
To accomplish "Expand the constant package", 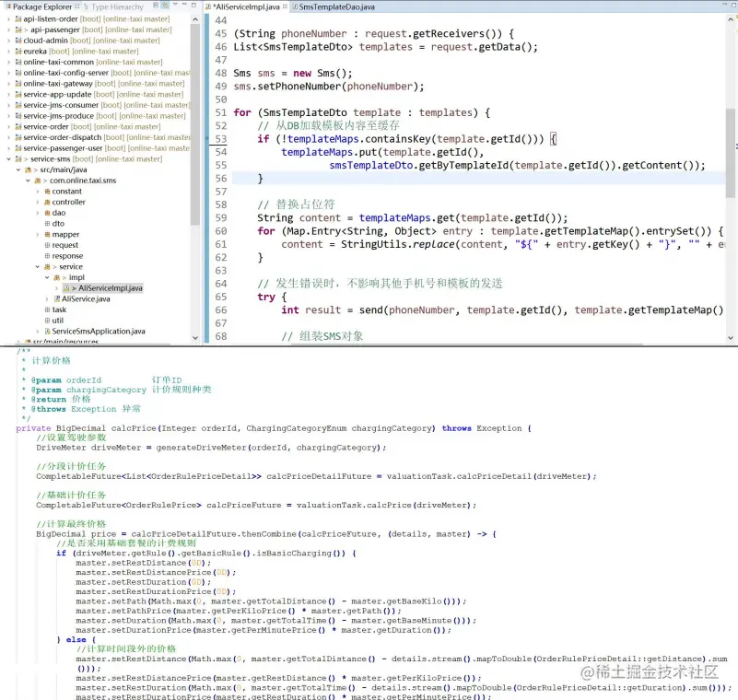I will click(x=38, y=192).
